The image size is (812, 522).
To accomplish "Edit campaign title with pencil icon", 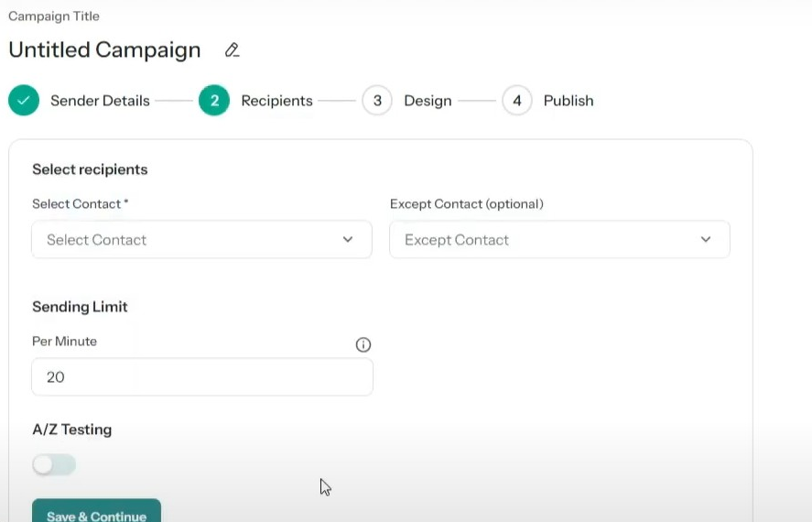I will 232,50.
